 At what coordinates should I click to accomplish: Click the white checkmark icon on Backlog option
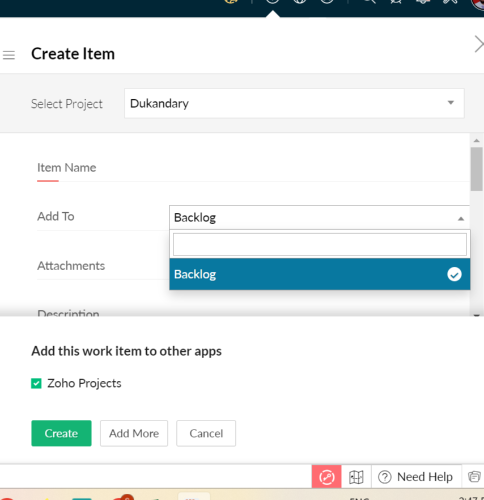(x=454, y=274)
